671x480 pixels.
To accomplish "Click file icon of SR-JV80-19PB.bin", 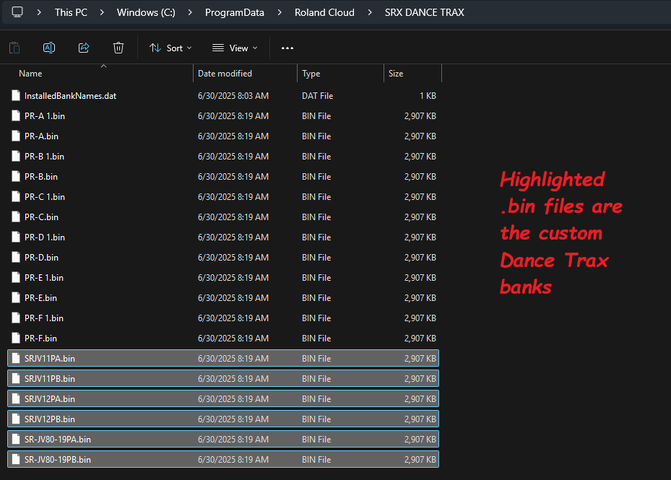I will point(16,459).
